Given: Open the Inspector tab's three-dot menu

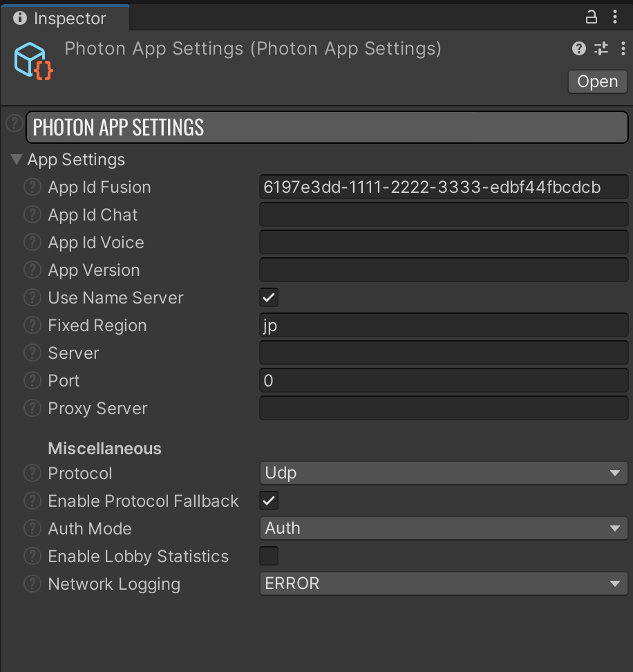Looking at the screenshot, I should (615, 17).
